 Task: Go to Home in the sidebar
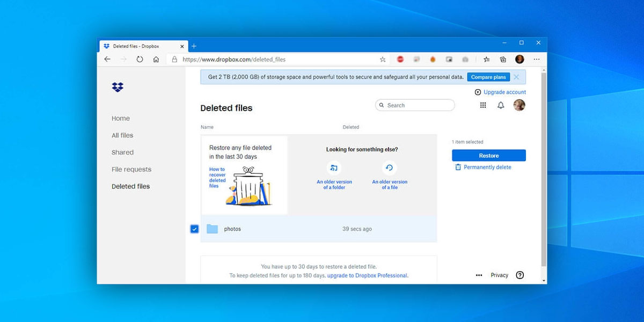[121, 119]
